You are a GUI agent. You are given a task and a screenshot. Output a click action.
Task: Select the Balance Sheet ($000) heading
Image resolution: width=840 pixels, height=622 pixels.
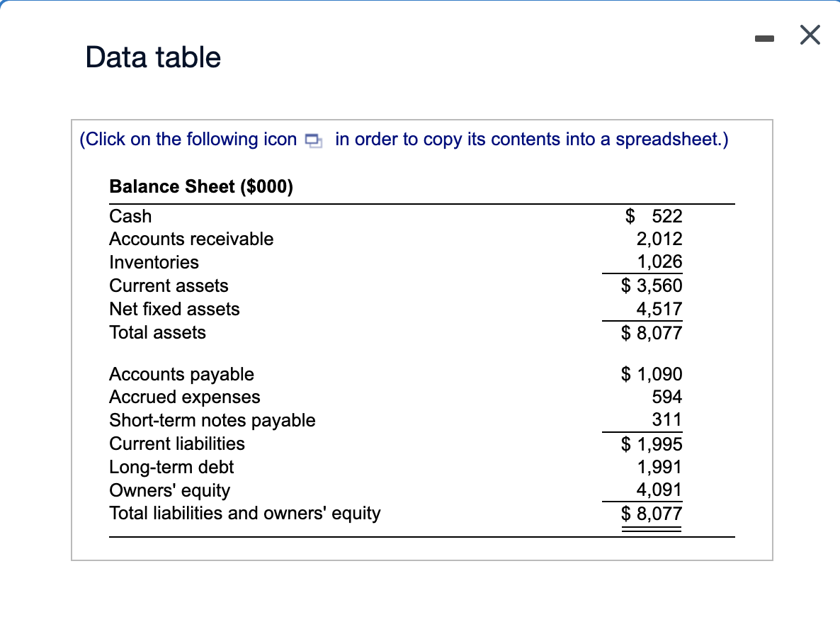tap(199, 186)
